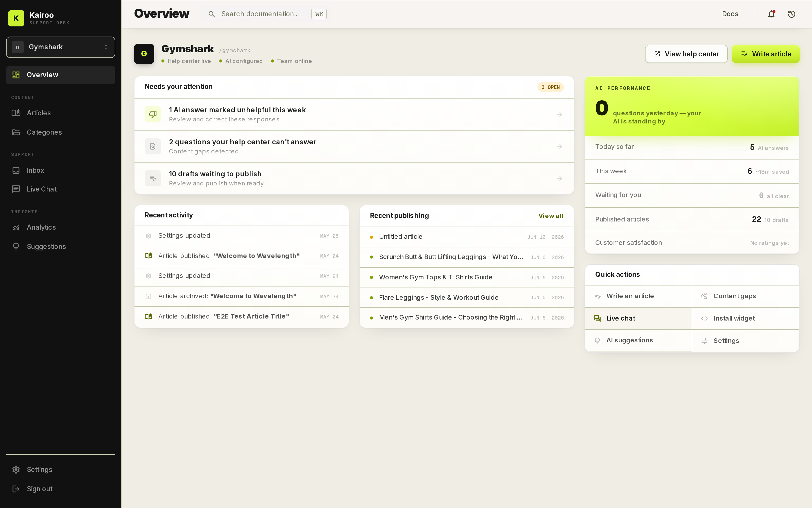Click the 3 OPEN badge

550,87
